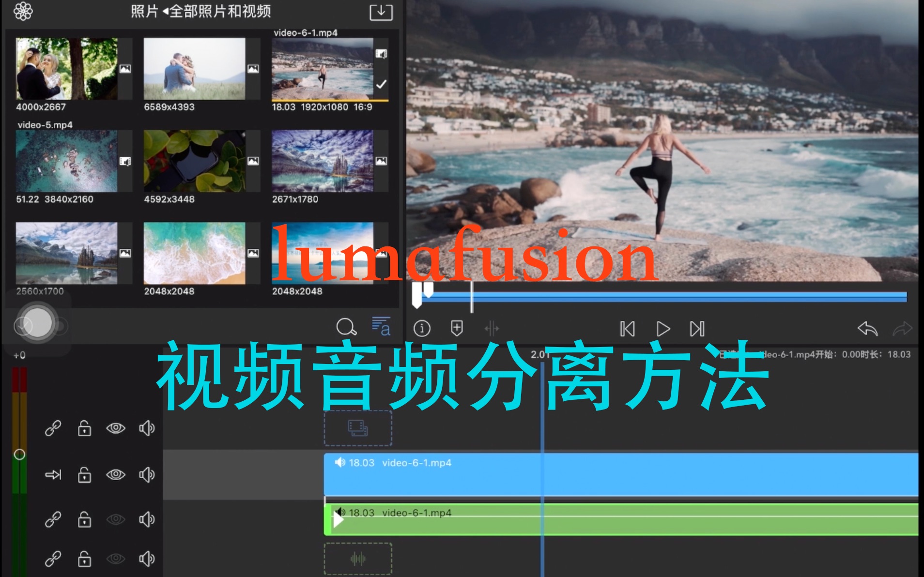924x577 pixels.
Task: Redo the last undone action
Action: tap(902, 329)
